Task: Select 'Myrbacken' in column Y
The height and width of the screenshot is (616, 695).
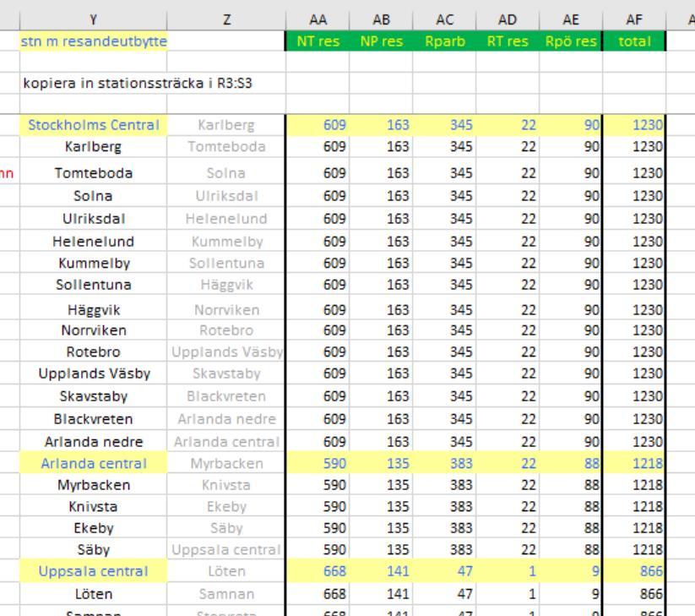Action: point(93,485)
